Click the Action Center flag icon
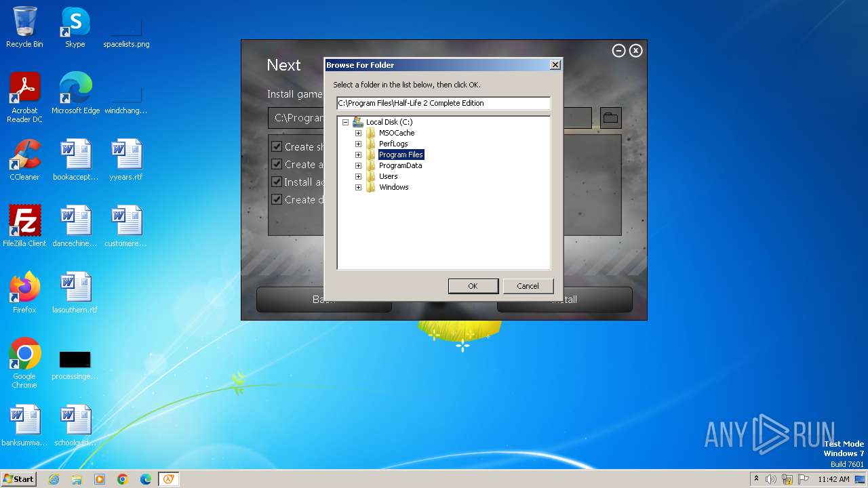 (x=804, y=479)
